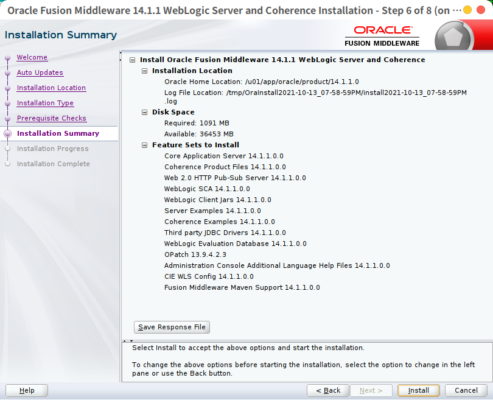Click the Auto Updates step bullet icon
Image resolution: width=493 pixels, height=400 pixels.
pyautogui.click(x=8, y=73)
